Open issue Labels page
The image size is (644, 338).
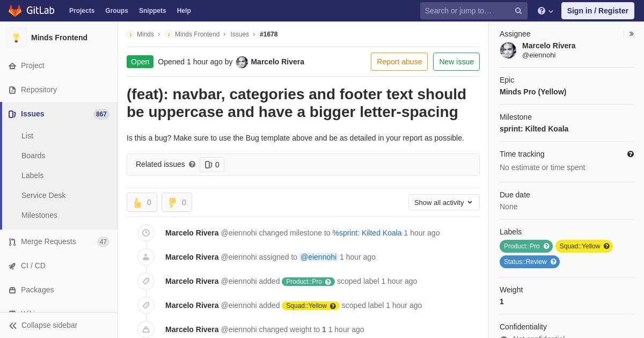(32, 175)
